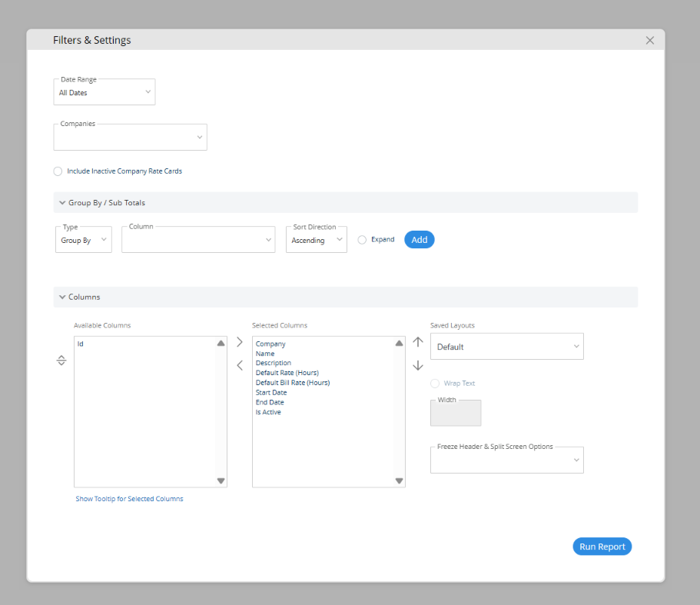Move selected column down with down arrow
Image resolution: width=700 pixels, height=605 pixels.
pos(418,365)
